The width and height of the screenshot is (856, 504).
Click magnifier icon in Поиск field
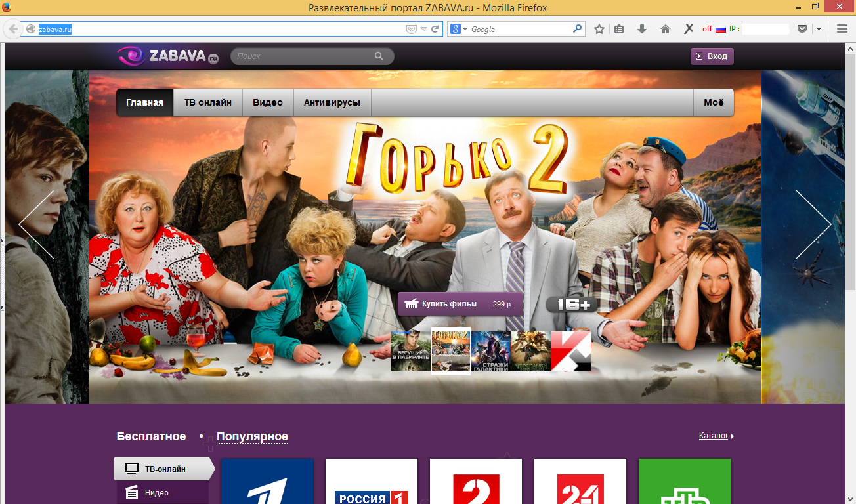click(x=379, y=56)
